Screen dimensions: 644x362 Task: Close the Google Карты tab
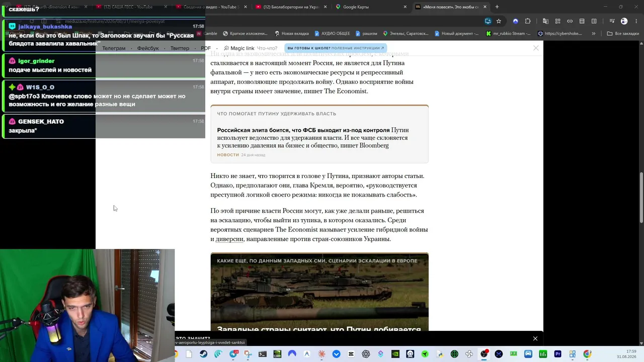click(x=406, y=7)
